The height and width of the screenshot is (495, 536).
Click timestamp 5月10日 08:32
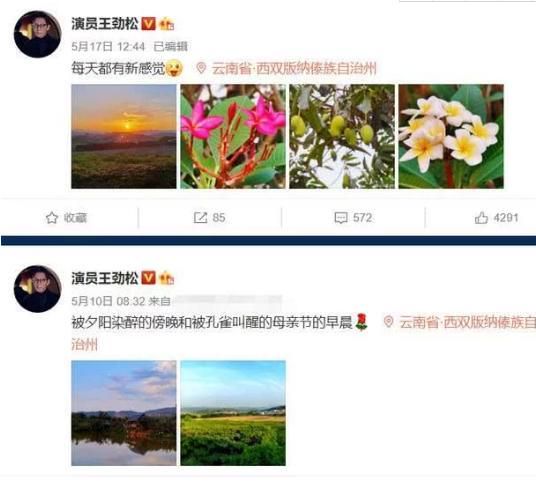point(108,301)
